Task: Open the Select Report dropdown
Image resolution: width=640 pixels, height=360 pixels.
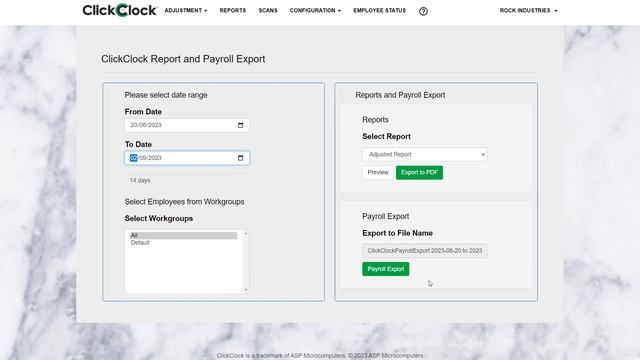Action: [424, 154]
